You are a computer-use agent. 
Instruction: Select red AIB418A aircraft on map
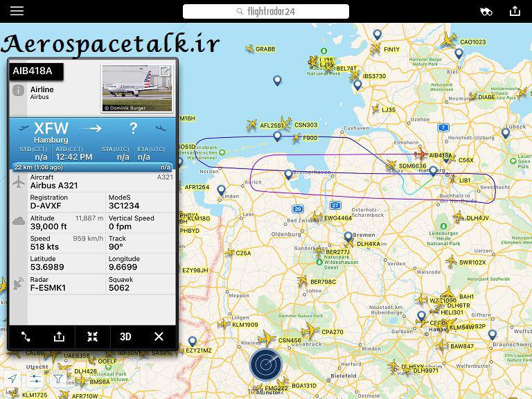pyautogui.click(x=421, y=154)
